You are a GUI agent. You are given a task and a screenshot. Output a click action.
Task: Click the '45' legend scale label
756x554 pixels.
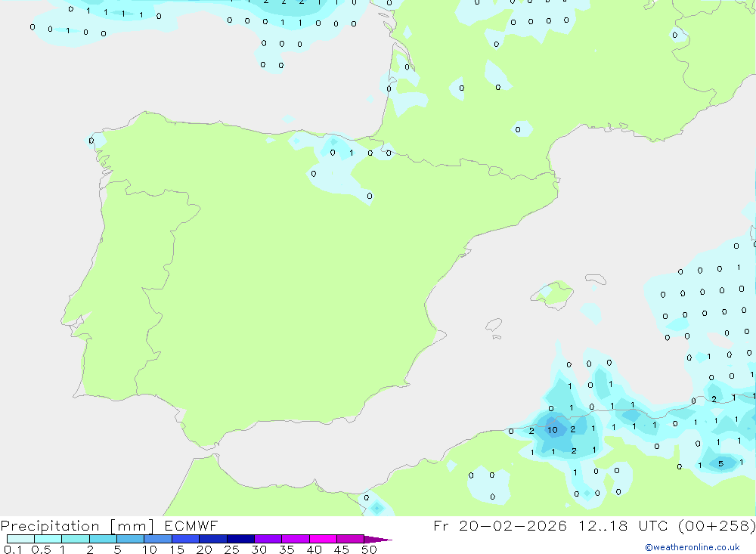[342, 549]
